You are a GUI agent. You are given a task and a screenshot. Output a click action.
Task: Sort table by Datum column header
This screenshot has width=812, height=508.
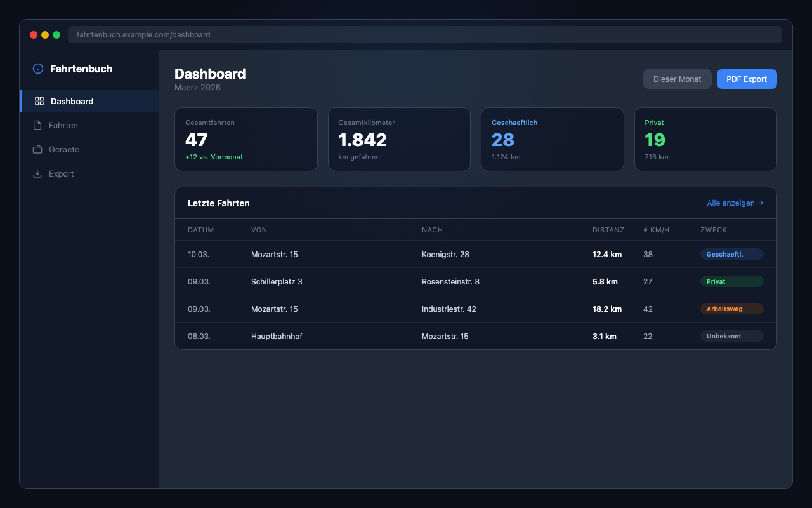click(x=200, y=230)
